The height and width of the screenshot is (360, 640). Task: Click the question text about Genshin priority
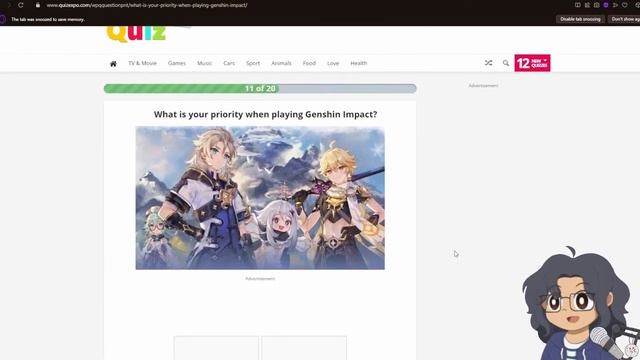pos(265,114)
